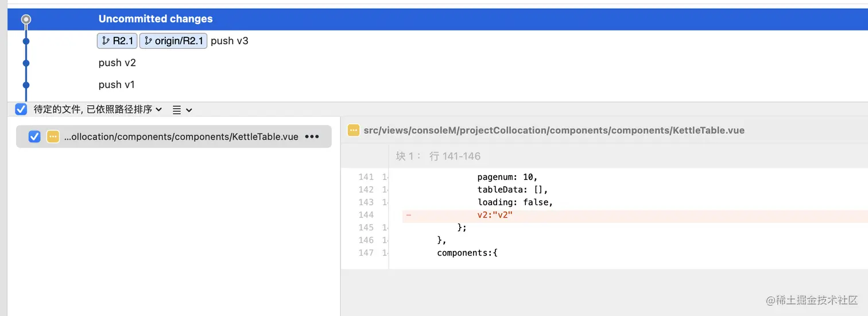The width and height of the screenshot is (868, 316).
Task: Select the push v1 commit
Action: pyautogui.click(x=117, y=84)
